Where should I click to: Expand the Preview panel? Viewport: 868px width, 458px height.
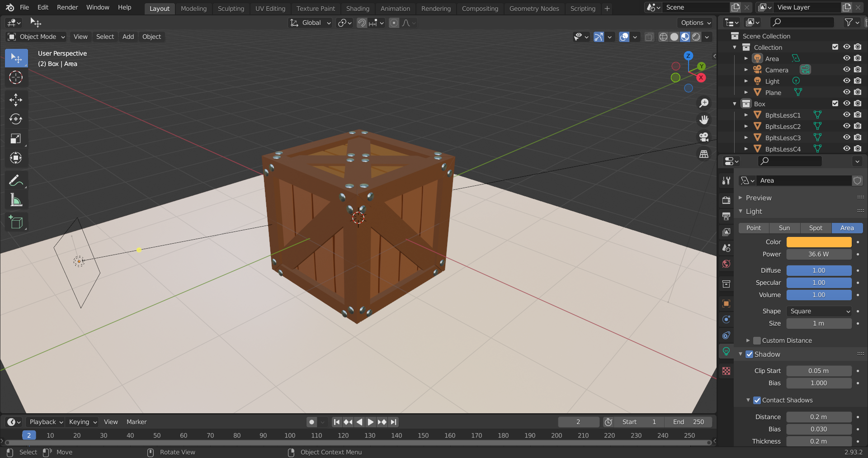click(x=759, y=198)
